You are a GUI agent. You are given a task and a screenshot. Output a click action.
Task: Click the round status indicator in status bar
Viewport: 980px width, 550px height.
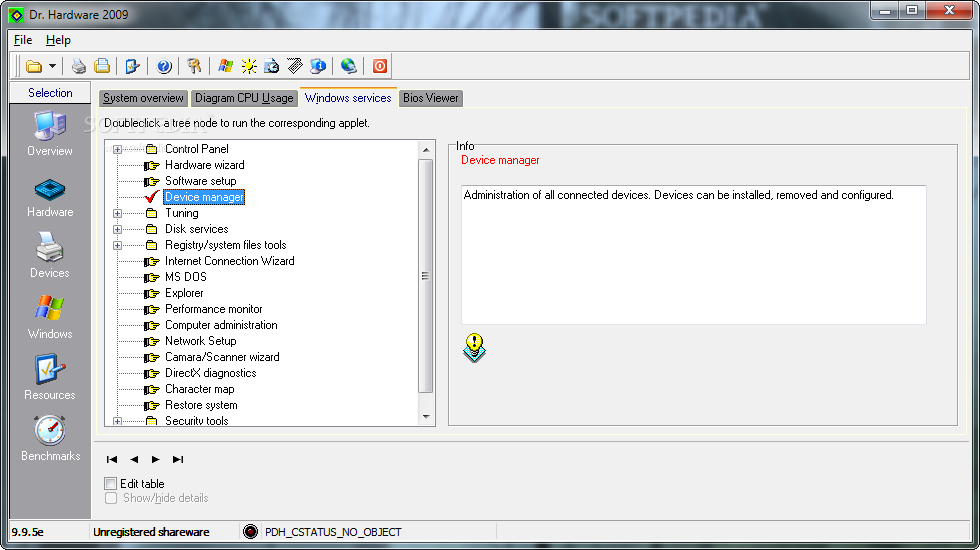[250, 532]
